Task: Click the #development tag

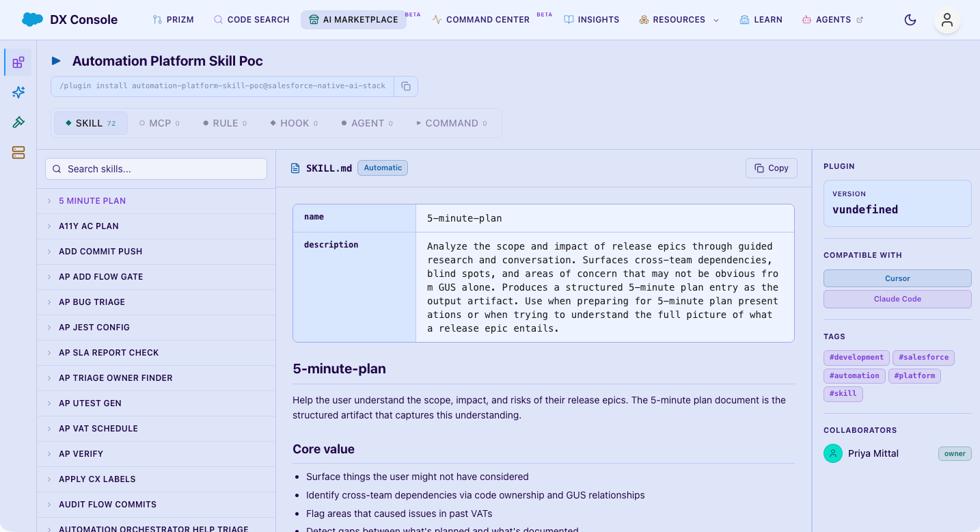Action: 856,357
